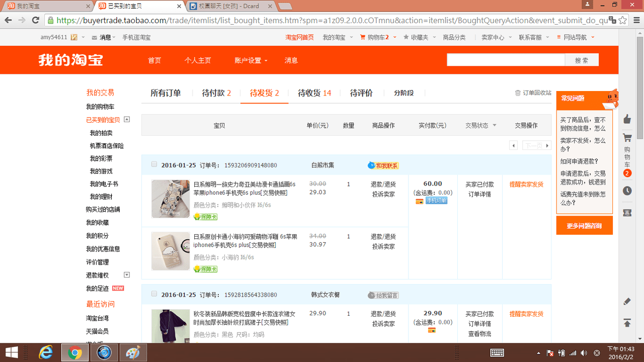Tick the checkbox for order 1592818564338080
Screen dimensions: 644x362
tap(154, 294)
